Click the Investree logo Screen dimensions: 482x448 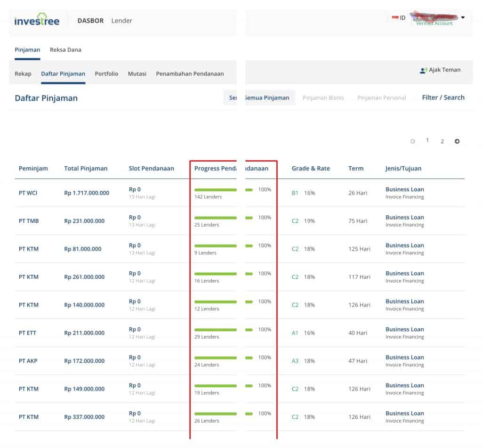click(x=37, y=20)
